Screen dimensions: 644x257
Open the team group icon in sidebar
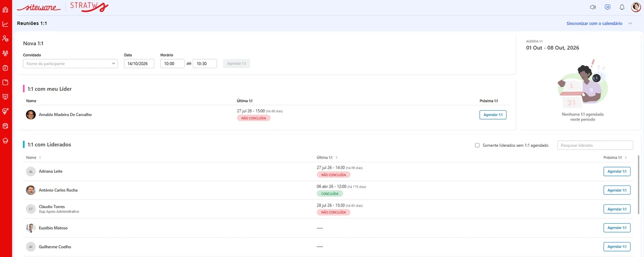click(x=5, y=53)
